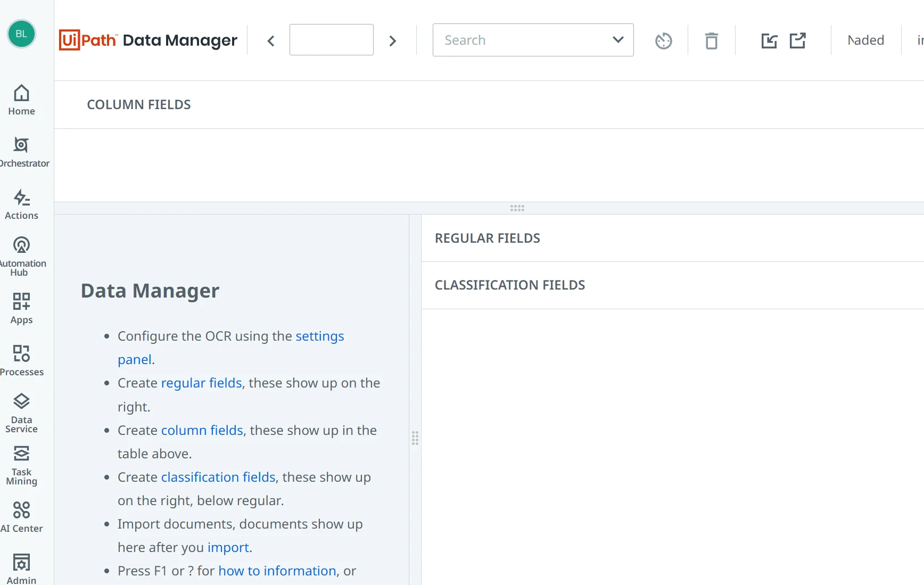Go to previous document arrow
924x585 pixels.
pos(271,41)
